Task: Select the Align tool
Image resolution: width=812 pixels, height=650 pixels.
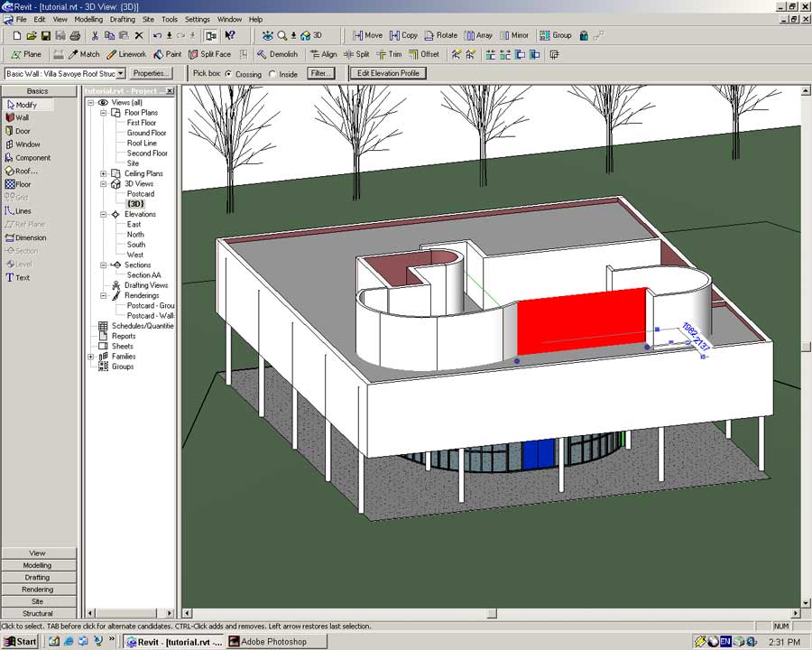Action: click(x=323, y=54)
